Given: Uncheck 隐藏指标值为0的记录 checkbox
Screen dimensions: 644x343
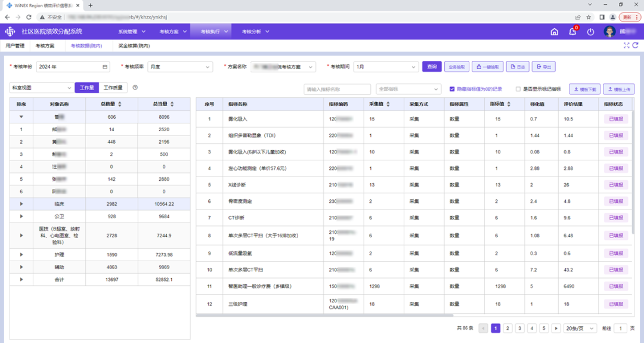Looking at the screenshot, I should [x=452, y=89].
